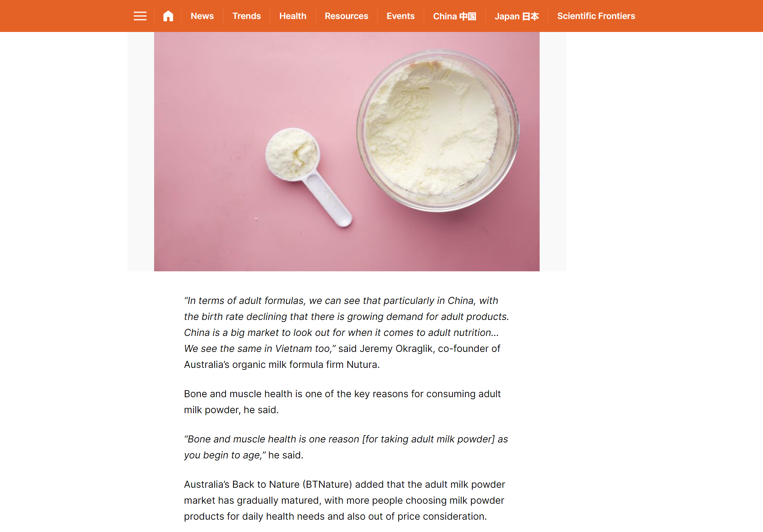Open the hamburger menu icon
This screenshot has height=532, width=763.
(x=140, y=16)
